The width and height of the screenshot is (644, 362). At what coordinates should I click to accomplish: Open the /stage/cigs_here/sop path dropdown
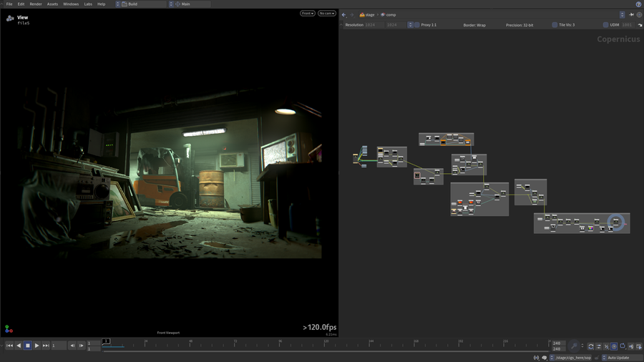(x=570, y=358)
